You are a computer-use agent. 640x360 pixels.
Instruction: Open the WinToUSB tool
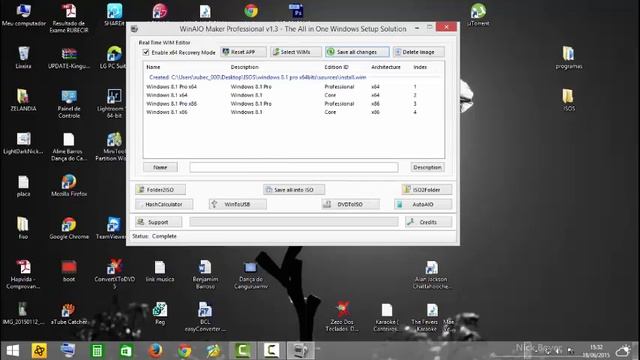point(238,204)
